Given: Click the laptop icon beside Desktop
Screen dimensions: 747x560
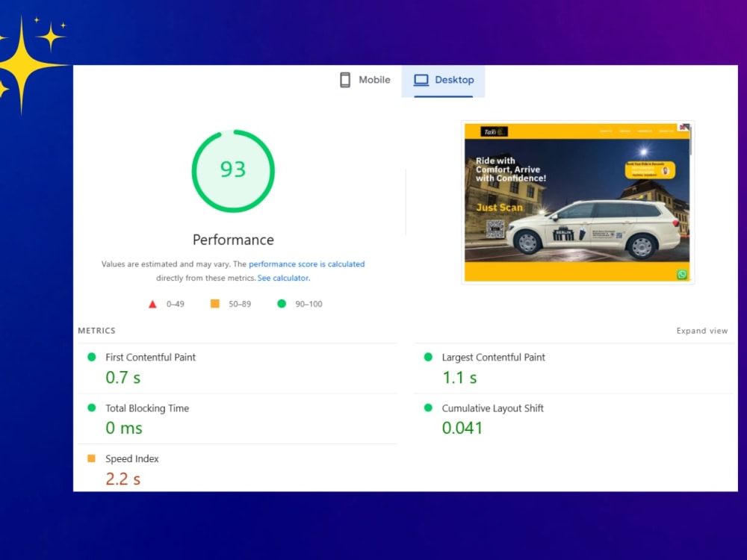Looking at the screenshot, I should pyautogui.click(x=421, y=80).
